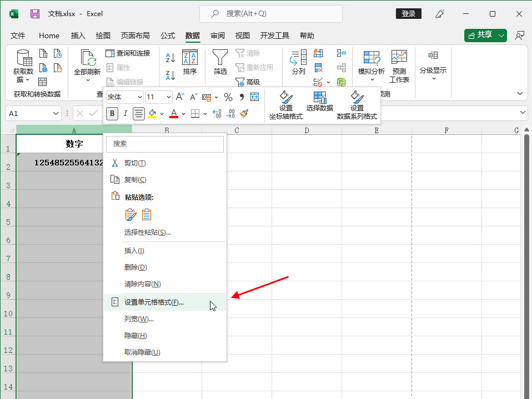Click Merge and Center in mini toolbar
This screenshot has width=532, height=399.
254,97
